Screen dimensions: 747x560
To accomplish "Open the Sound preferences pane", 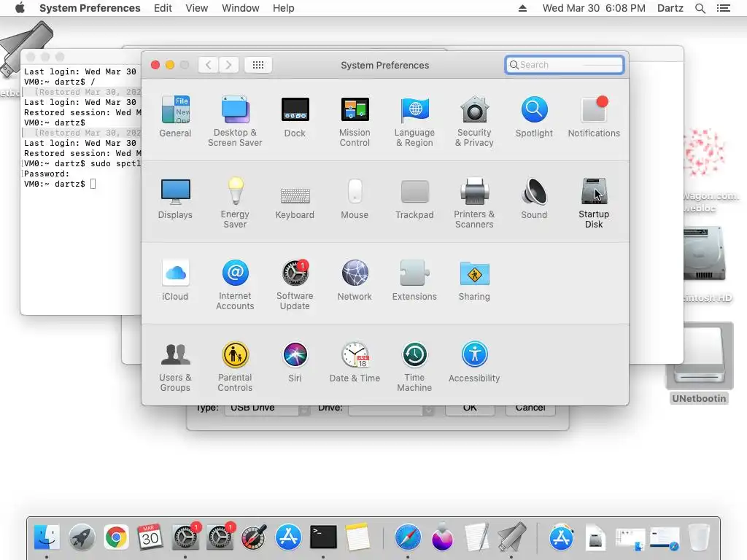I will [534, 198].
